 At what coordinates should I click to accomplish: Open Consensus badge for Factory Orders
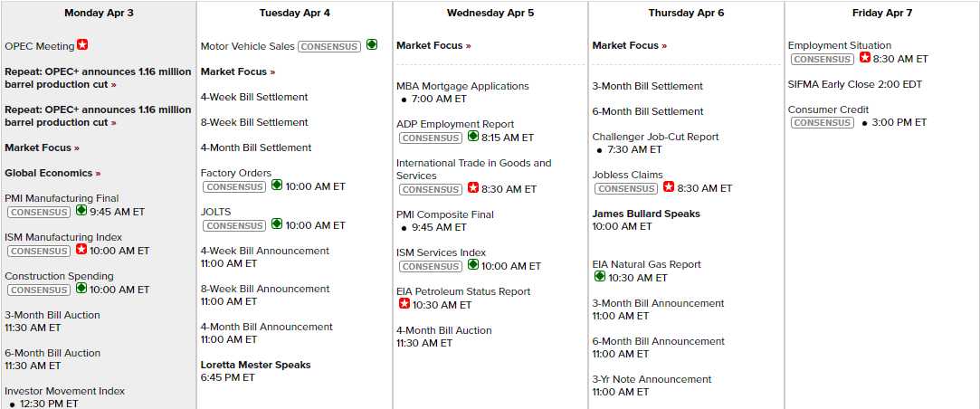coord(234,186)
